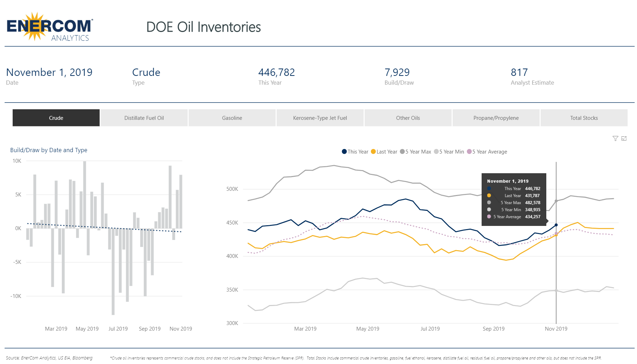Switch to the Gasoline tab
Viewport: 637px width, 364px height.
click(x=232, y=118)
